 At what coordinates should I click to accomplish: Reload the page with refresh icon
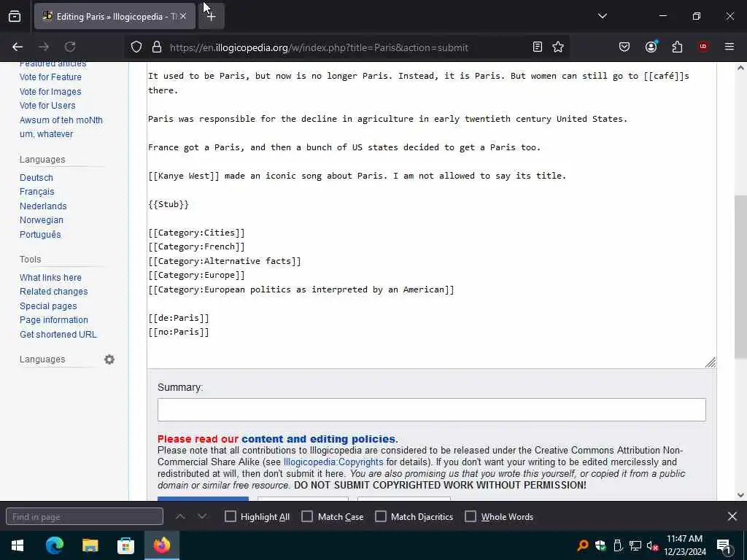[70, 47]
